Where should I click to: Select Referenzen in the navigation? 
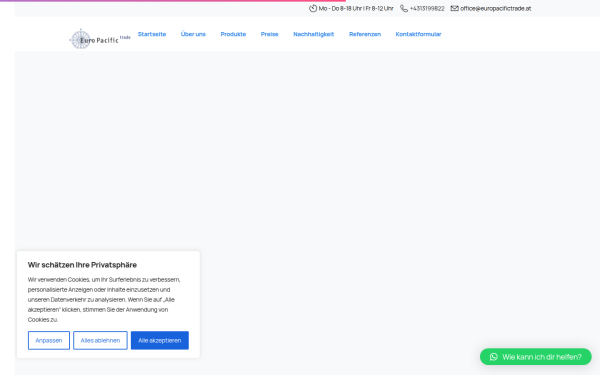point(365,34)
